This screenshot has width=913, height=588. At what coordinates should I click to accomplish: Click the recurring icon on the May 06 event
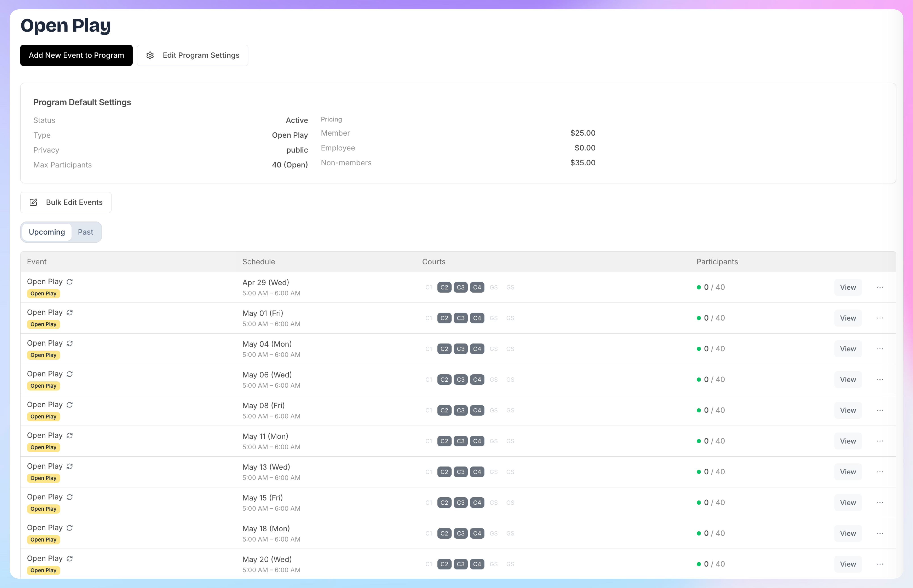(x=70, y=374)
